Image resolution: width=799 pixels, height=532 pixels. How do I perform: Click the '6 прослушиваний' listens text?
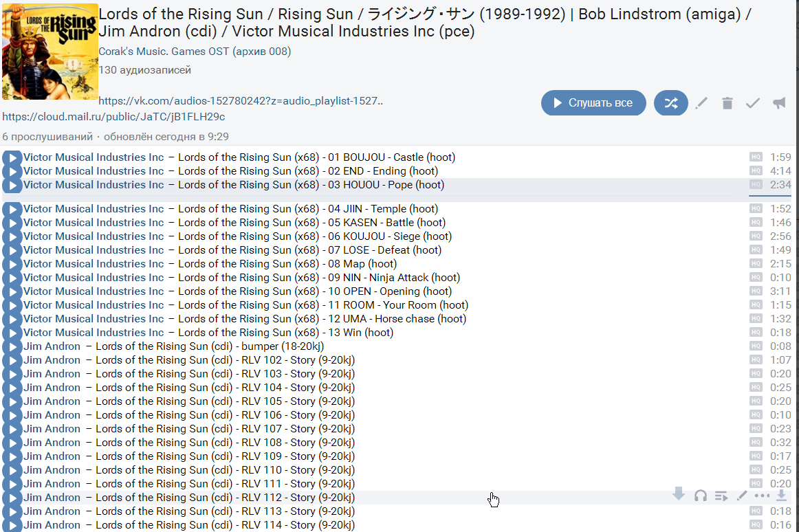[x=47, y=137]
